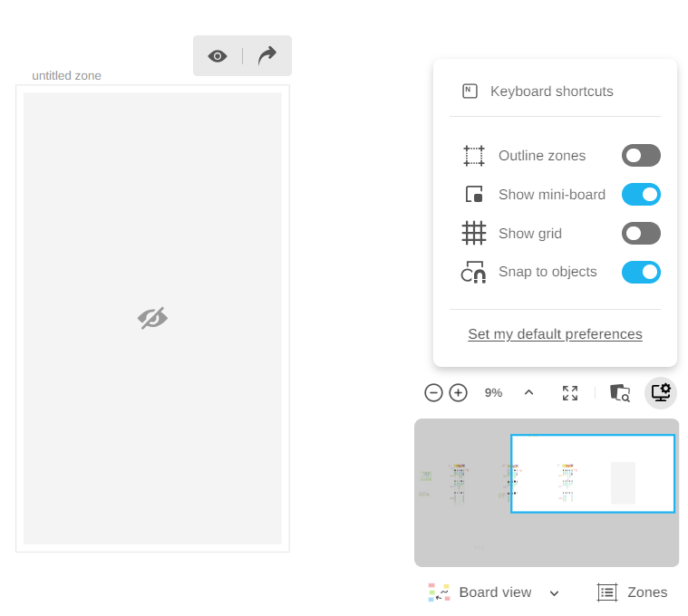This screenshot has height=616, width=688.
Task: Enable the Outline zones toggle
Action: click(x=641, y=156)
